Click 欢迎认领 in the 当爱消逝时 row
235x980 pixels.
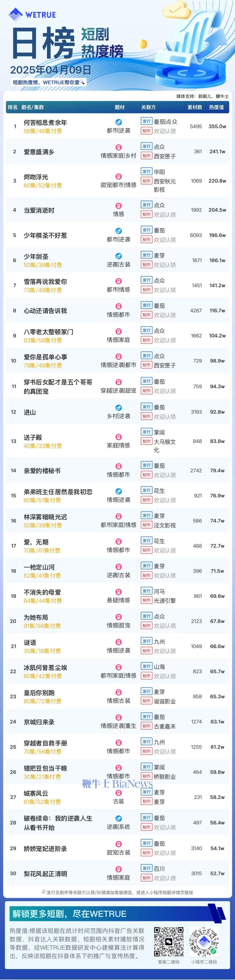[164, 215]
